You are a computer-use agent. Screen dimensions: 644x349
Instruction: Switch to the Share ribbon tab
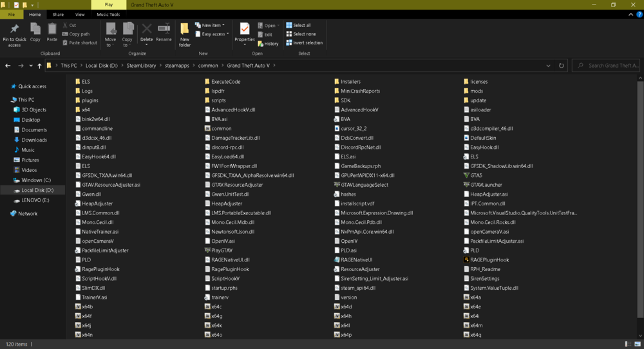(58, 14)
